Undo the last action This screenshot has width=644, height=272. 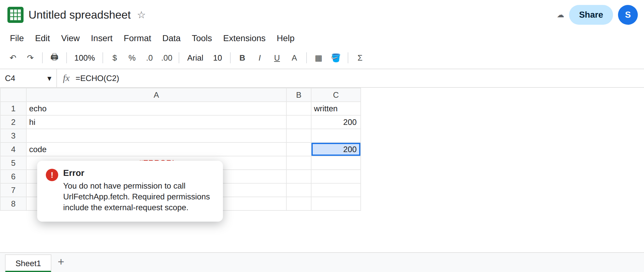click(13, 58)
